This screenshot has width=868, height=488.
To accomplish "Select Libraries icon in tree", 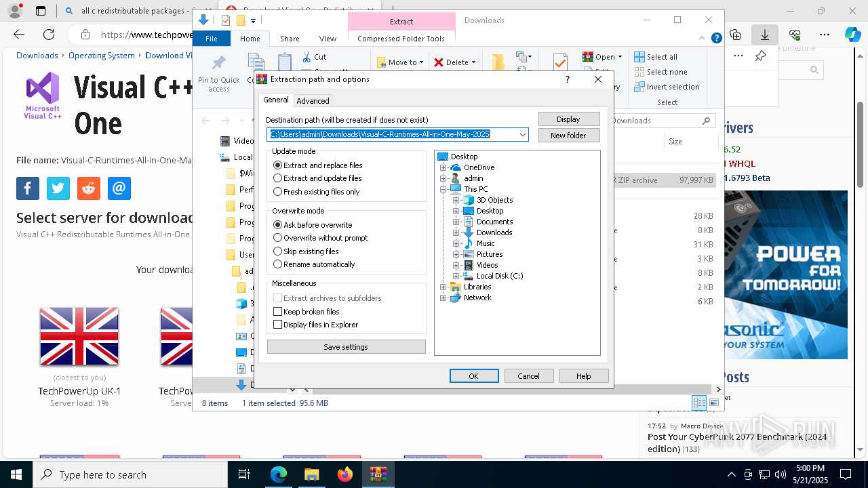I will click(456, 287).
